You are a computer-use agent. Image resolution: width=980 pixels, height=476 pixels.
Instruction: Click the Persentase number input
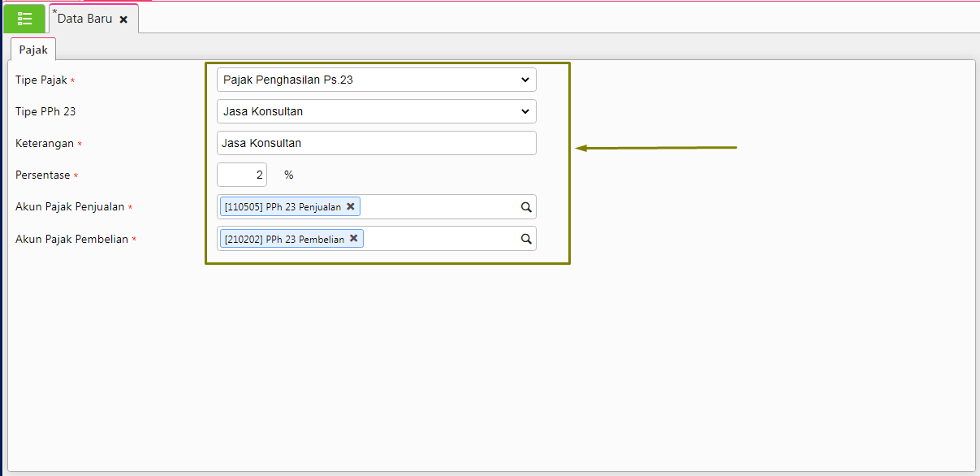click(x=242, y=175)
